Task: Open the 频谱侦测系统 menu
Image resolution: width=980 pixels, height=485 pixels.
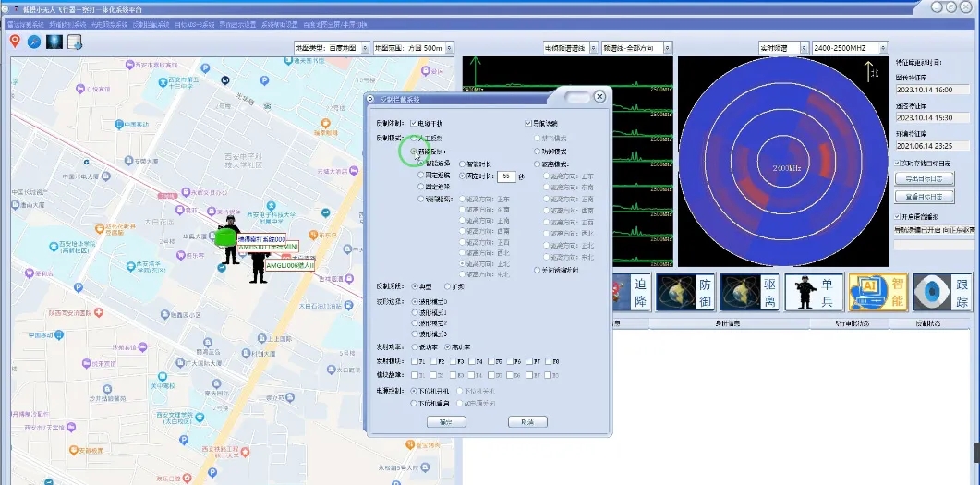Action: (x=67, y=25)
